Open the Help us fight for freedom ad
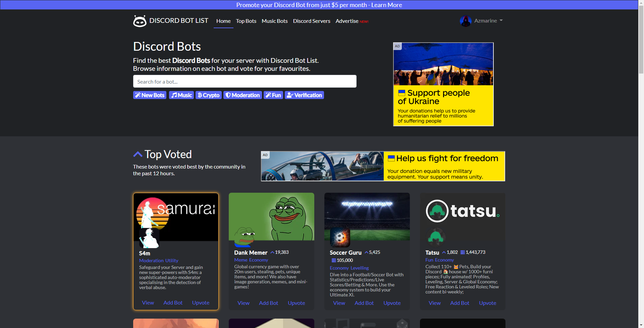The width and height of the screenshot is (644, 328). 383,166
